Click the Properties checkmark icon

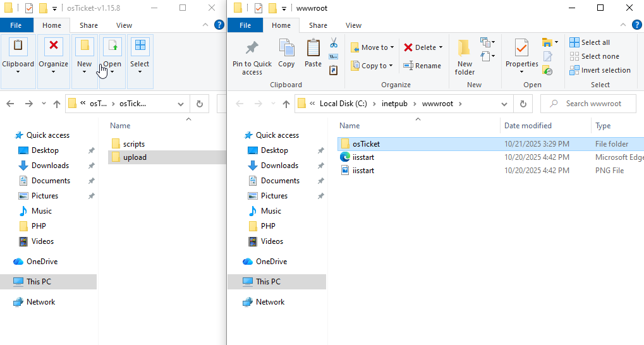click(521, 49)
